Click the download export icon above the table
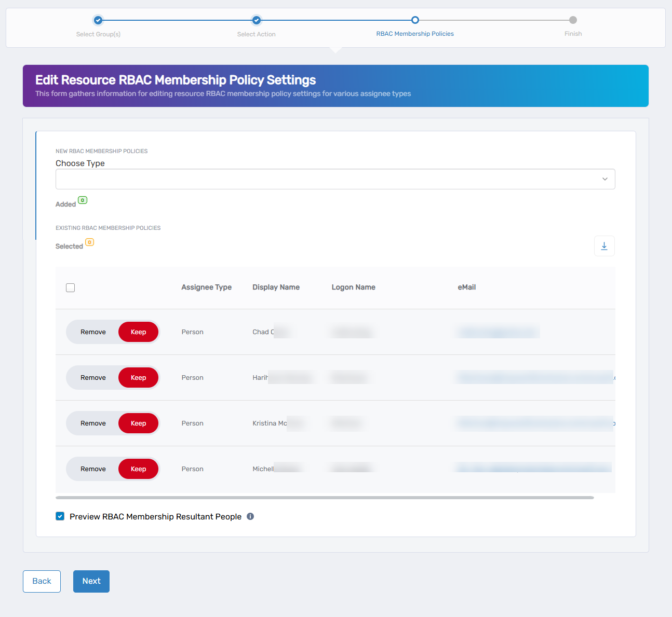Screen dimensions: 672x617 604,245
